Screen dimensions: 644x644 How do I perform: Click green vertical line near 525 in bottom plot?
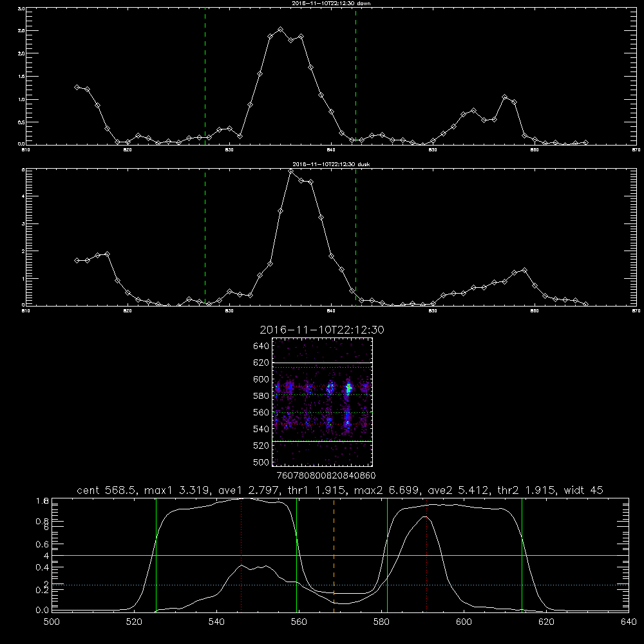pos(156,555)
